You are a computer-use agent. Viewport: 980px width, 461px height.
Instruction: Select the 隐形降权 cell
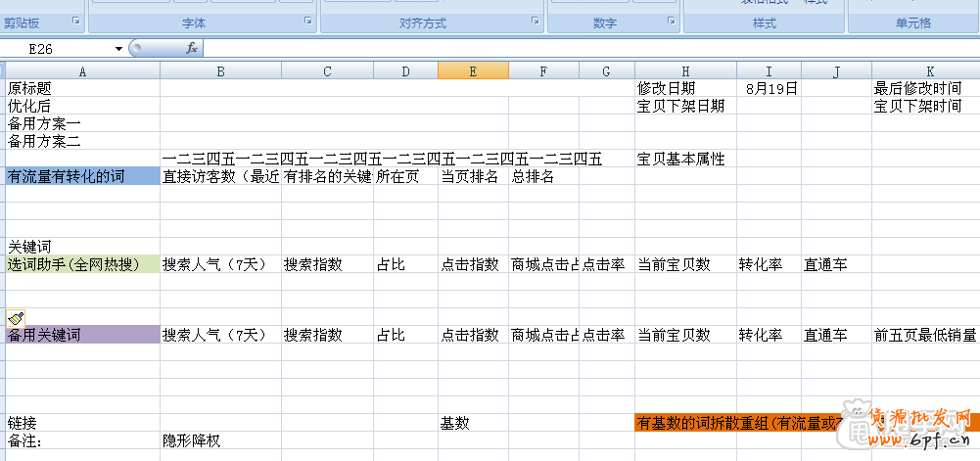click(220, 440)
